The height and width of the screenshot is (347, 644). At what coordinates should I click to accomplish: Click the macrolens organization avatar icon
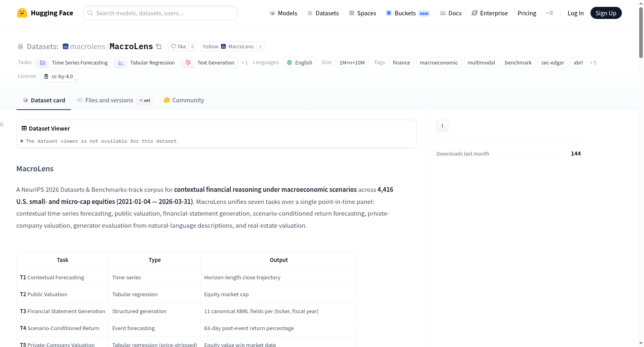66,46
